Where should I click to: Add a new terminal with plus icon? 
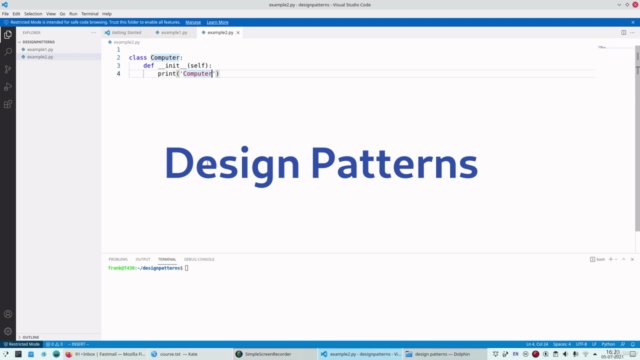tap(611, 259)
